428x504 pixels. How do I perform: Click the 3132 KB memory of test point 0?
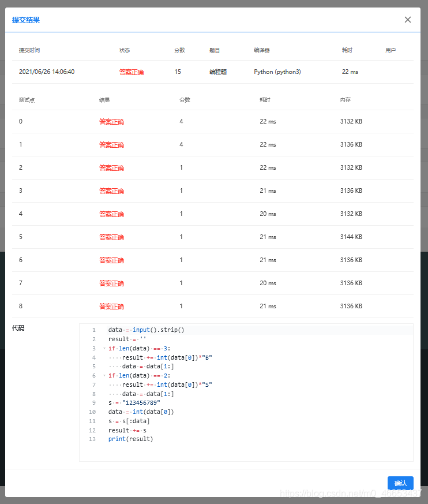(351, 121)
